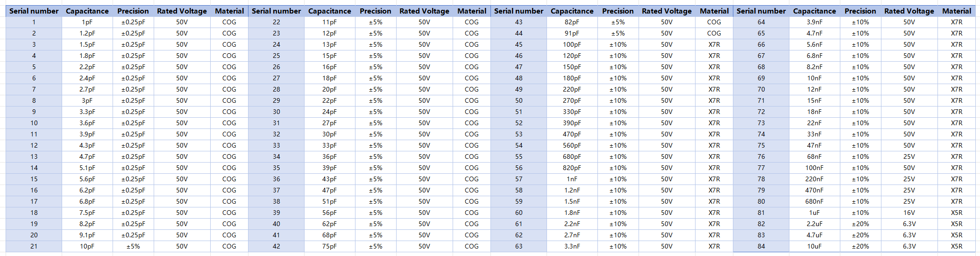Select the 4.7pF capacitance cell
The height and width of the screenshot is (256, 980).
(87, 156)
